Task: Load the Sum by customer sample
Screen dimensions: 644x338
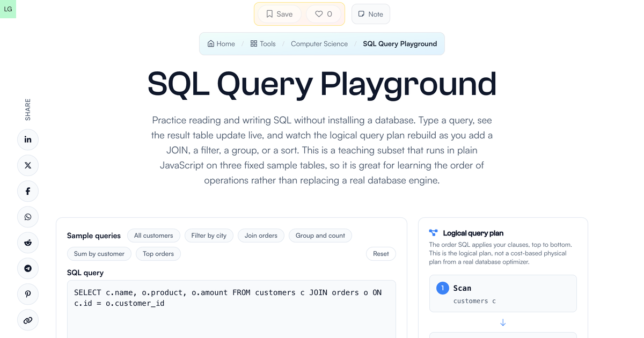Action: [x=99, y=254]
